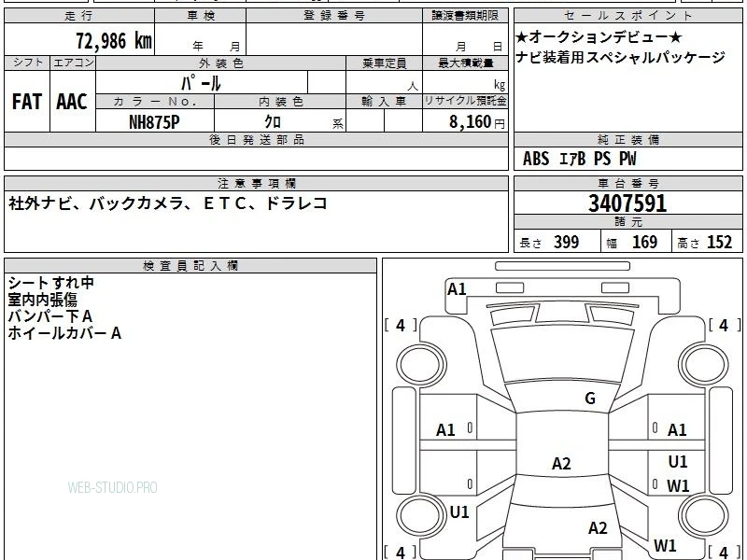Click the mileage value 72,986 km

[x=114, y=40]
